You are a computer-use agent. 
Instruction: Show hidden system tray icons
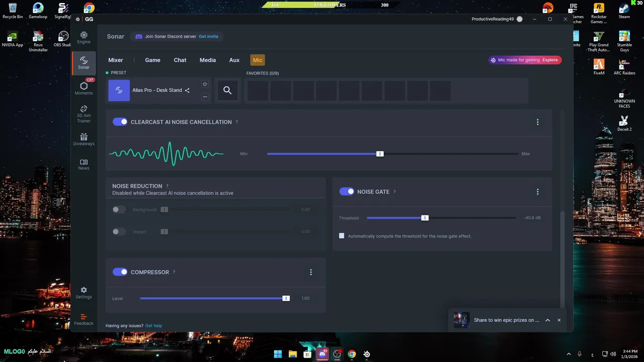pyautogui.click(x=569, y=354)
